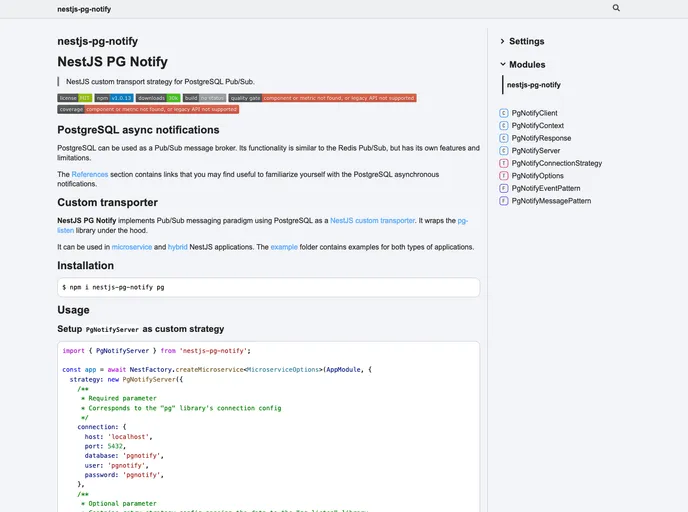The height and width of the screenshot is (512, 688).
Task: Click the function icon beside PgNotifyMessagePattern
Action: click(x=504, y=201)
